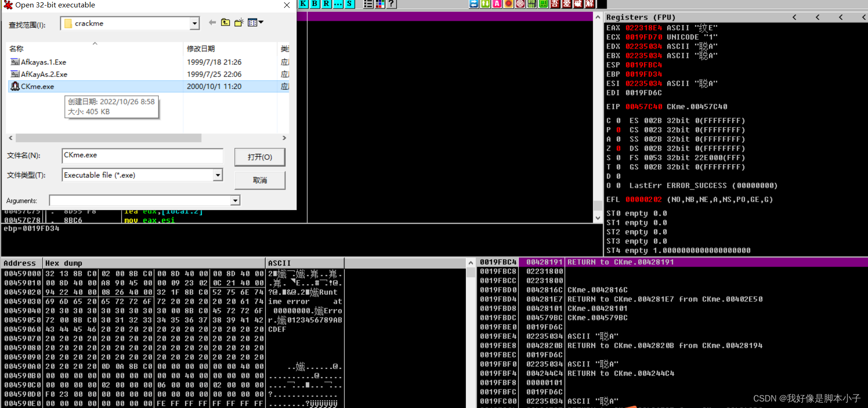Select the CKme.exe file row
This screenshot has height=408, width=868.
[x=149, y=86]
